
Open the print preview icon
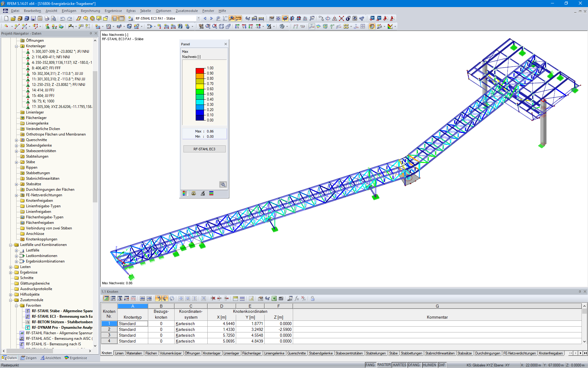54,18
